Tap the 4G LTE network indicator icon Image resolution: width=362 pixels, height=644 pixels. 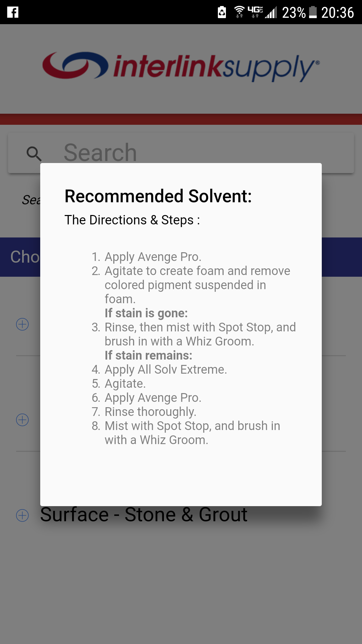255,11
